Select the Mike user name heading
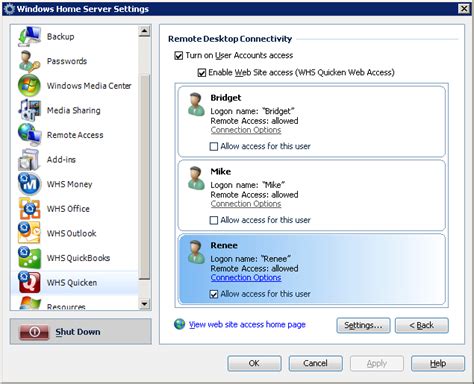Screen dimensions: 474x384 tap(221, 172)
